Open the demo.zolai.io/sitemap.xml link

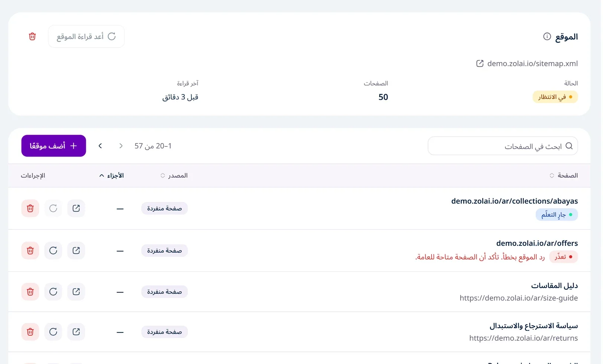click(532, 64)
